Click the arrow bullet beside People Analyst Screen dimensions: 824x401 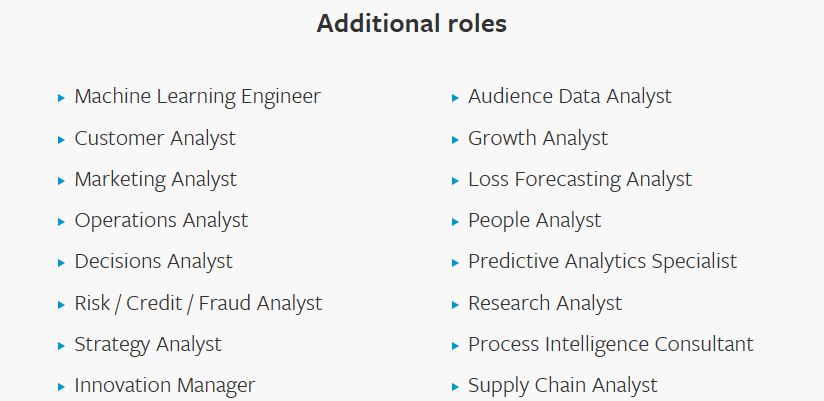pos(455,222)
